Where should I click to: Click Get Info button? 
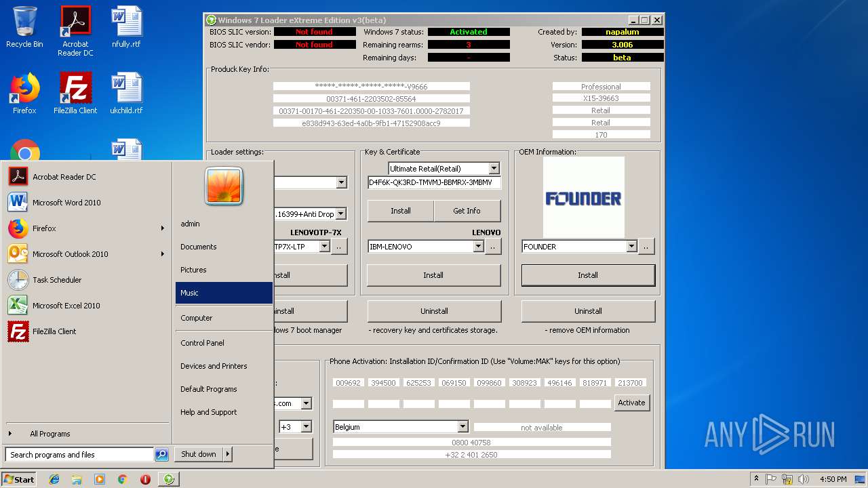point(467,211)
